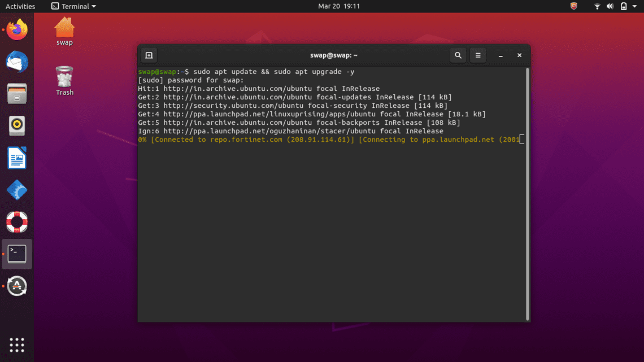Open LibreOffice Writer
The image size is (644, 362).
pyautogui.click(x=16, y=158)
